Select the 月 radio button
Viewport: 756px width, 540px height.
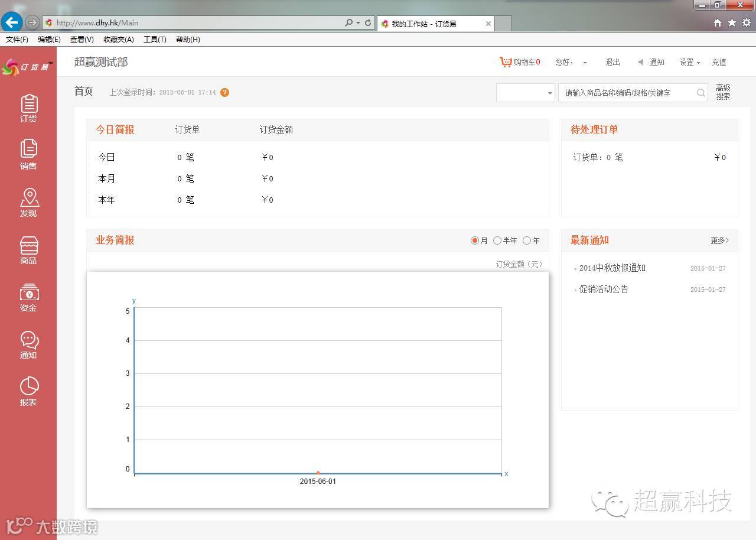tap(475, 240)
